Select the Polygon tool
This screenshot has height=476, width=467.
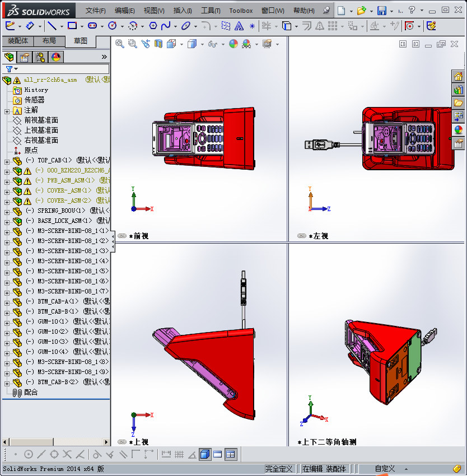coord(153,26)
